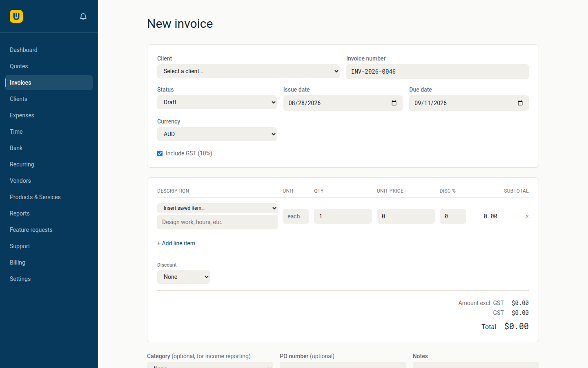Click the New invoice heading

180,24
